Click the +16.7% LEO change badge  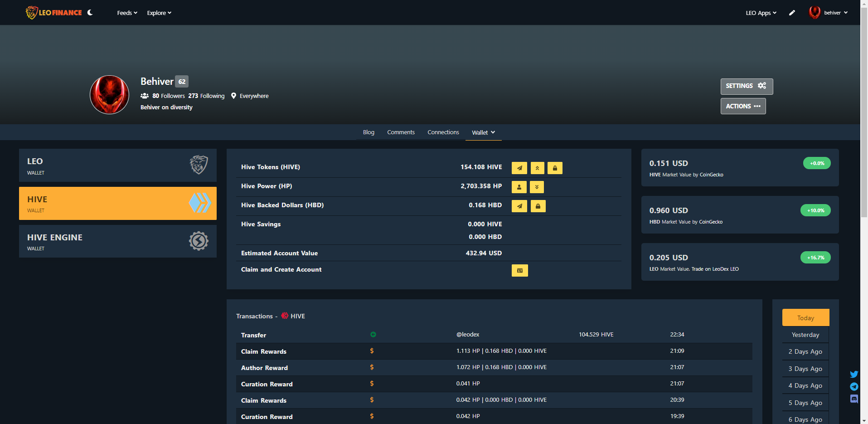815,258
